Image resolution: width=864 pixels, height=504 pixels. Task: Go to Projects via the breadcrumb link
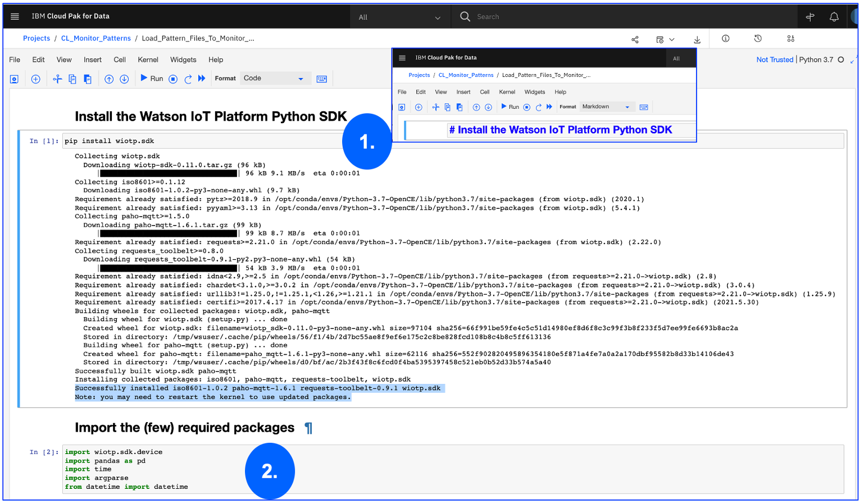click(x=37, y=38)
